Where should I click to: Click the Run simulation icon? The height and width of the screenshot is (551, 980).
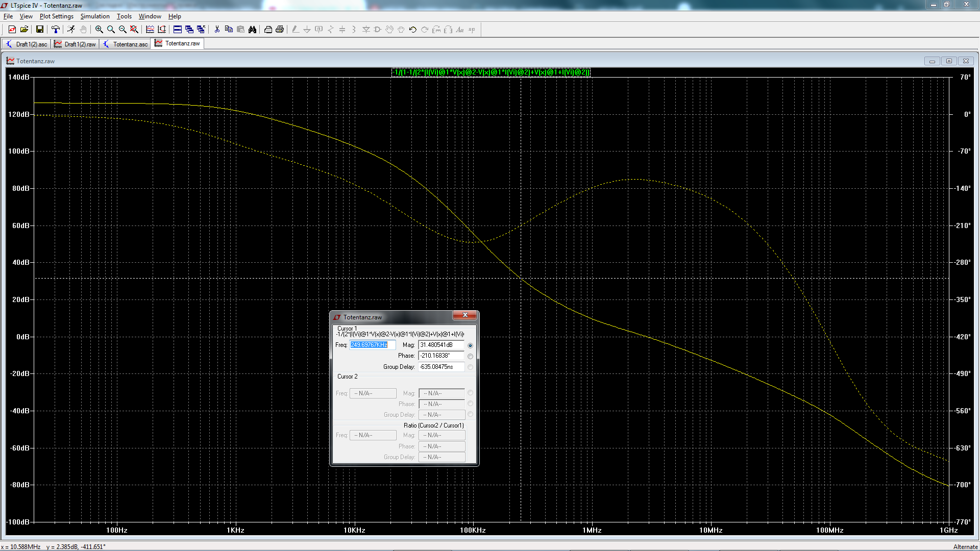coord(71,30)
